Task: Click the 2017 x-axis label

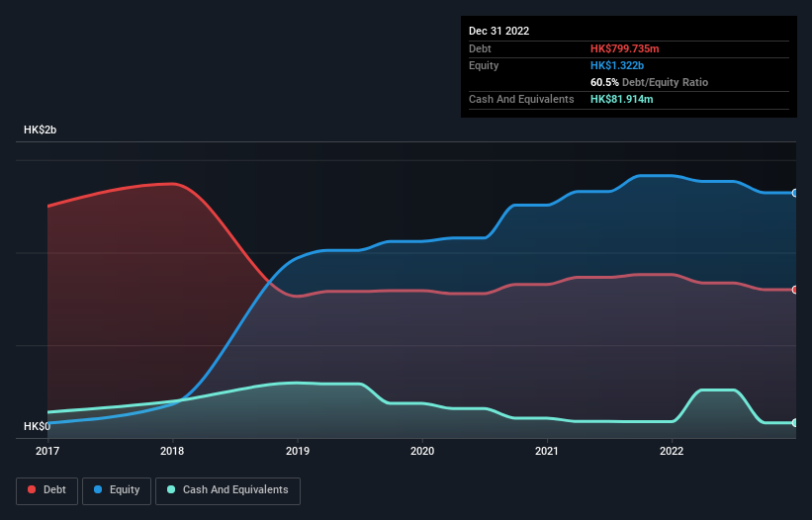Action: pos(47,451)
